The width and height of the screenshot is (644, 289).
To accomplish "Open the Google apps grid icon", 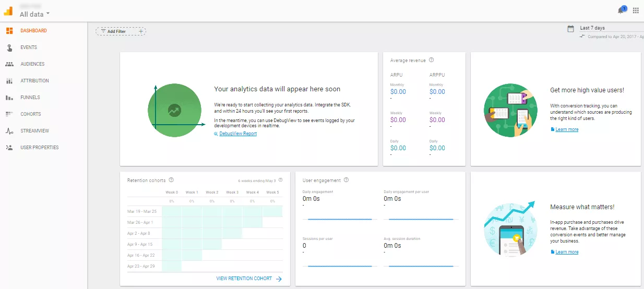I will tap(636, 10).
